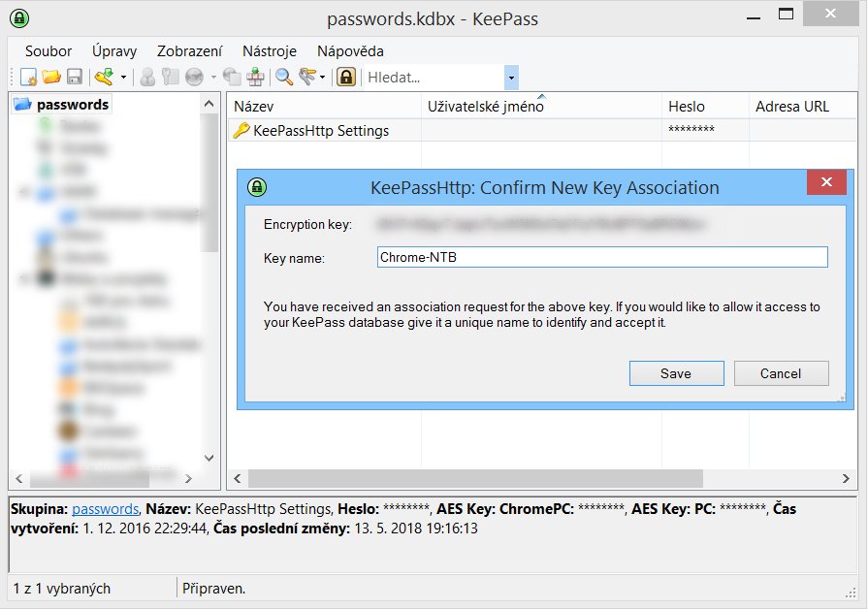The height and width of the screenshot is (609, 868).
Task: Expand the Hledat search dropdown
Action: [x=511, y=78]
